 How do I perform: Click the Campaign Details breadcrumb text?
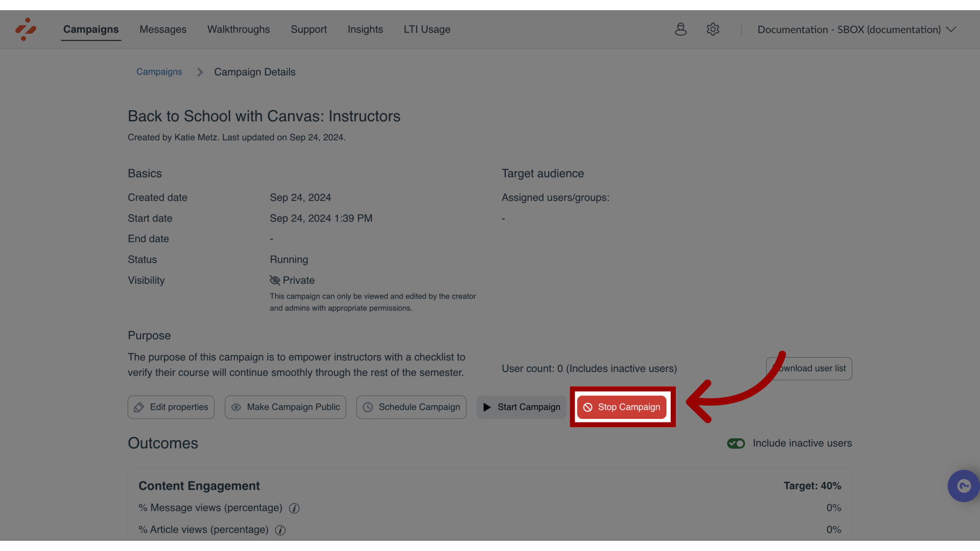pos(254,71)
